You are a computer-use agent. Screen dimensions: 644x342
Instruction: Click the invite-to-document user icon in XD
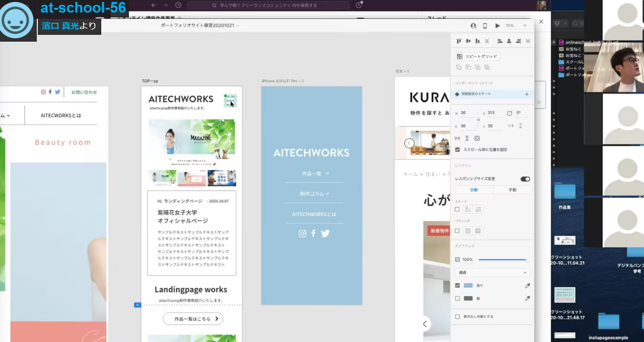point(473,26)
